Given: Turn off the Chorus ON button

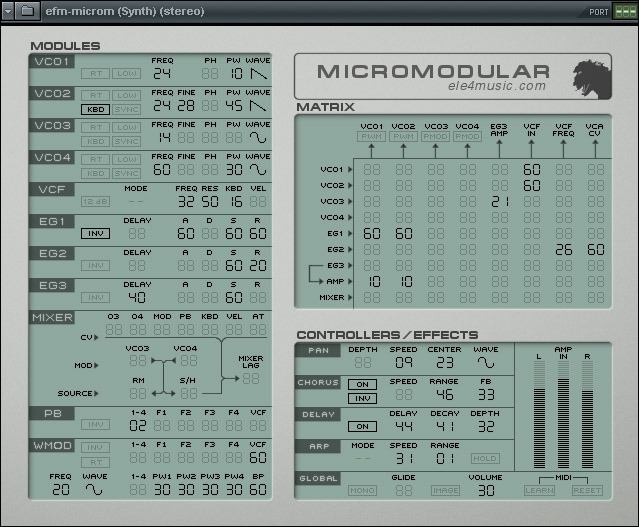Looking at the screenshot, I should point(362,384).
